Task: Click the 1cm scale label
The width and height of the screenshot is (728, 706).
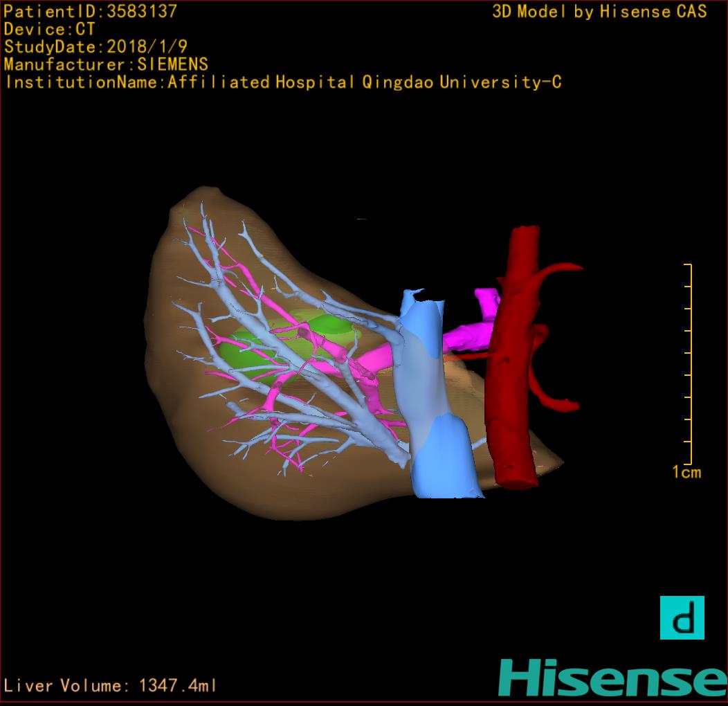Action: [686, 473]
